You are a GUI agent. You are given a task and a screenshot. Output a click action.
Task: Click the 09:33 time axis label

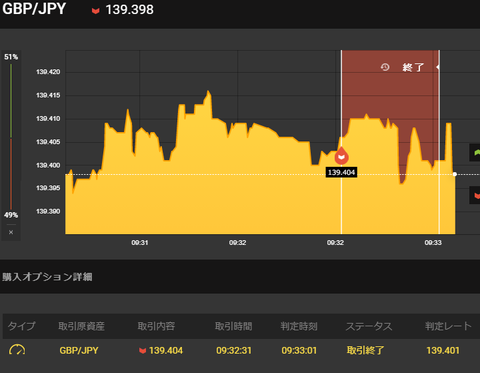click(433, 243)
